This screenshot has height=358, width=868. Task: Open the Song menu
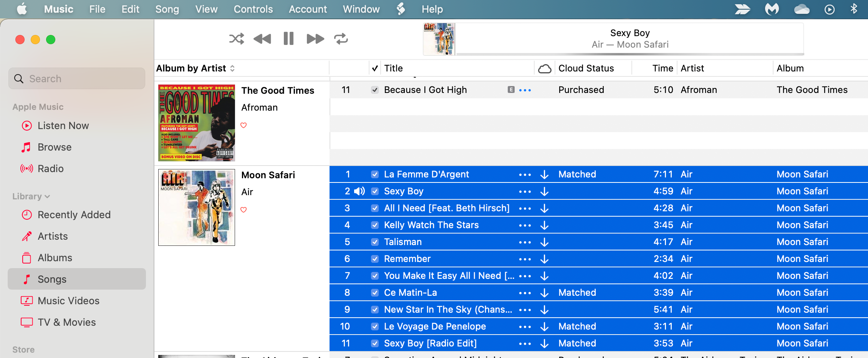(x=167, y=9)
